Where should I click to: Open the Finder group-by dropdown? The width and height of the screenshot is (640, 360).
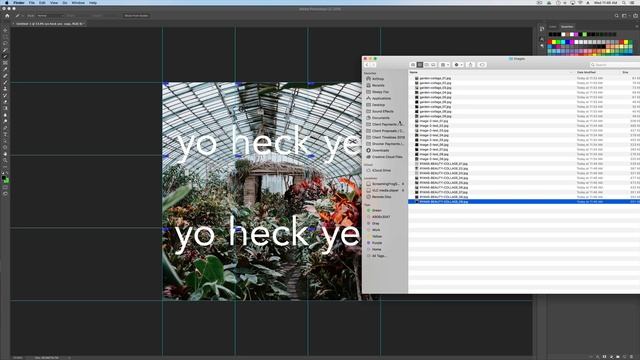click(444, 65)
